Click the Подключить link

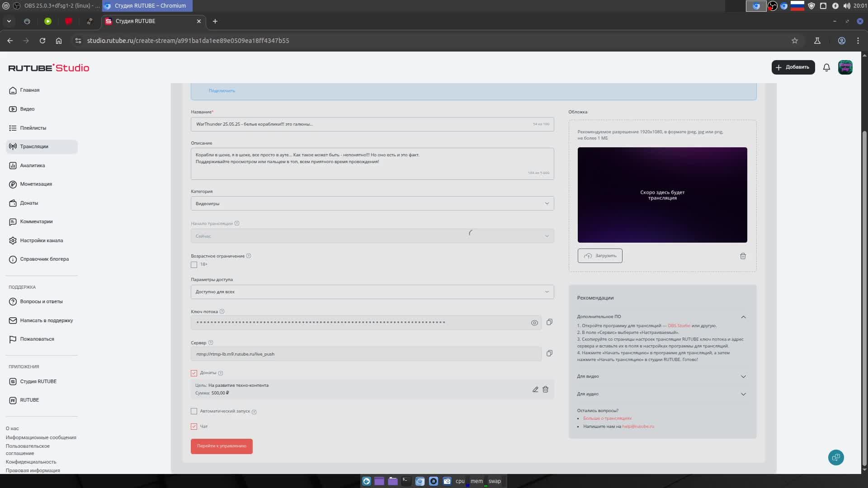(222, 91)
